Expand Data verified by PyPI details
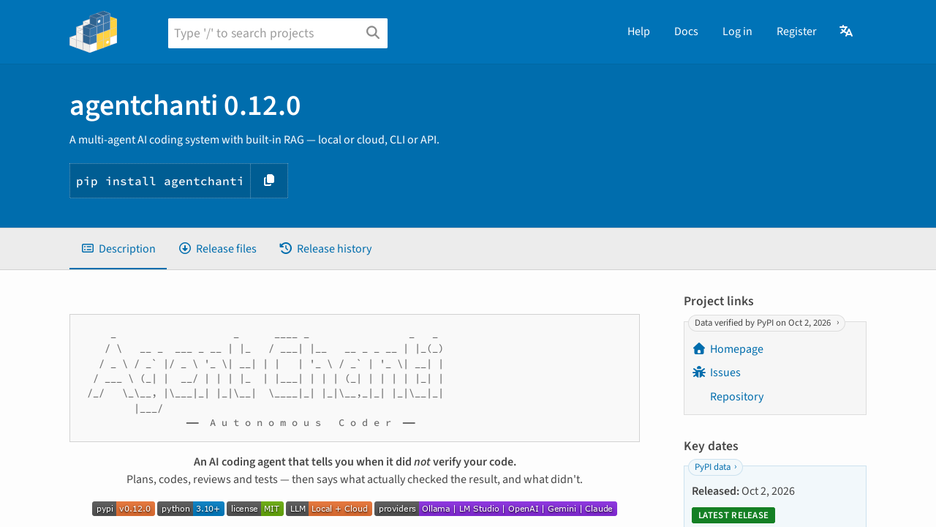The image size is (936, 527). 766,323
